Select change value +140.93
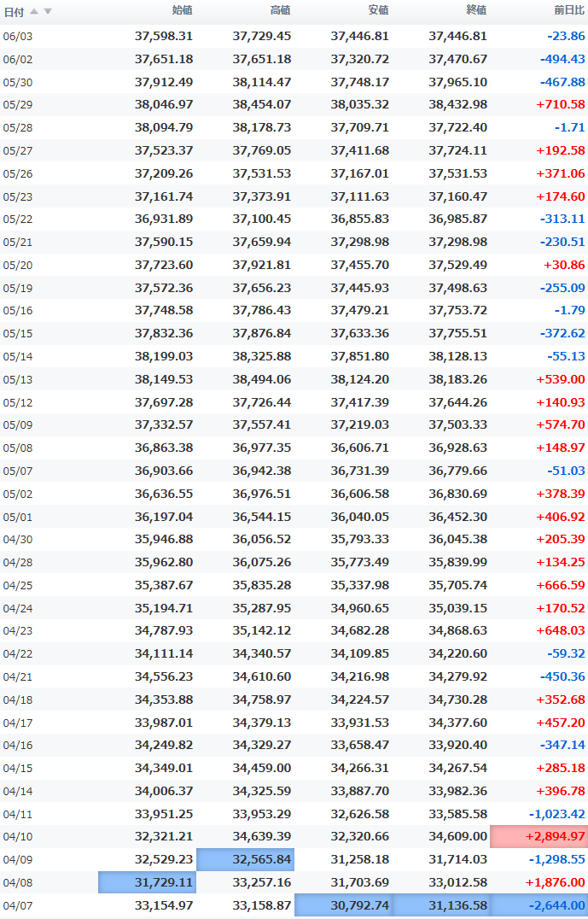Viewport: 588px width, 919px height. tap(561, 402)
